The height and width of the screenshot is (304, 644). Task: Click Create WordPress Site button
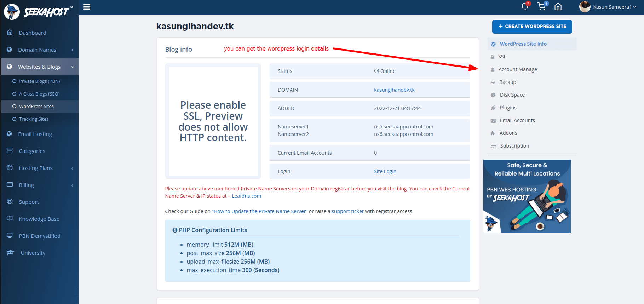click(532, 27)
